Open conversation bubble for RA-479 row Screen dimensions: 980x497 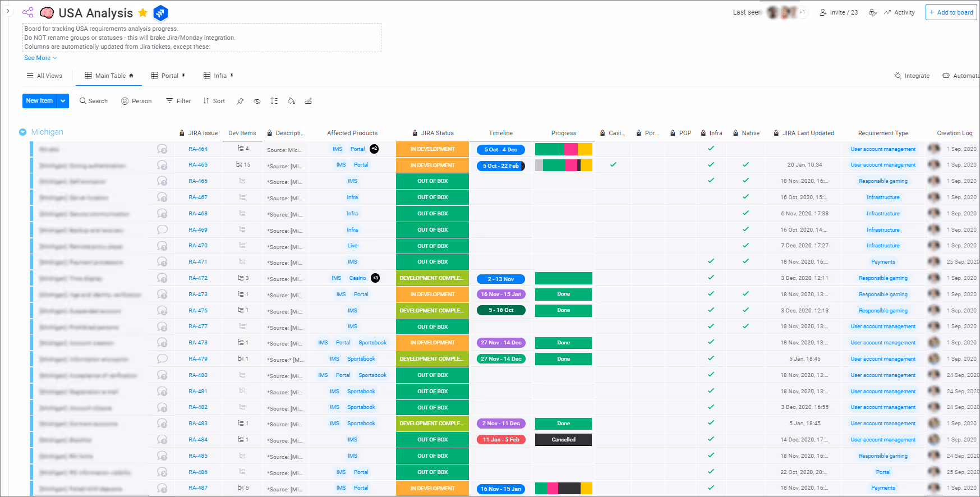(x=162, y=358)
